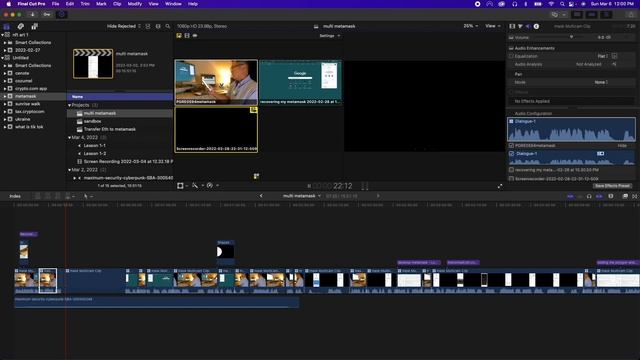
Task: Click the Import Media arrow button
Action: [x=32, y=15]
